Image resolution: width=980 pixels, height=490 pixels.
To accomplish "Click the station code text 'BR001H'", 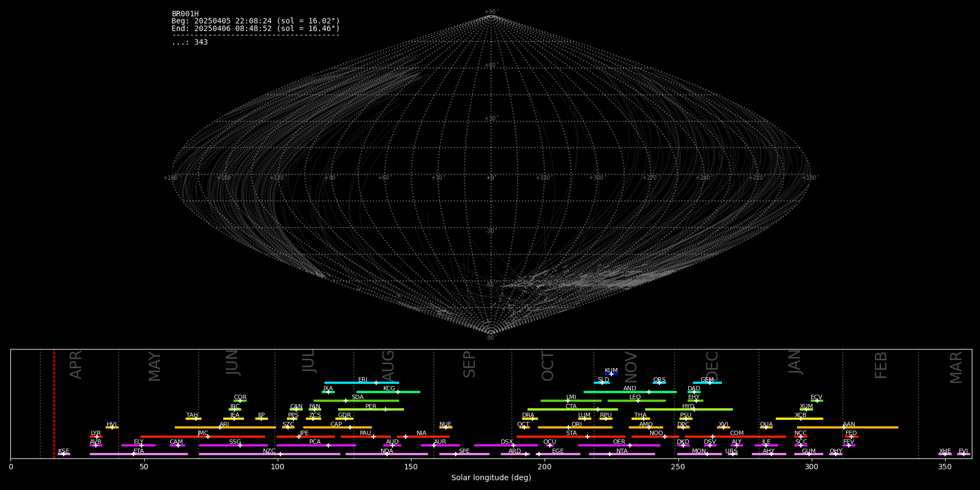I will [x=185, y=14].
